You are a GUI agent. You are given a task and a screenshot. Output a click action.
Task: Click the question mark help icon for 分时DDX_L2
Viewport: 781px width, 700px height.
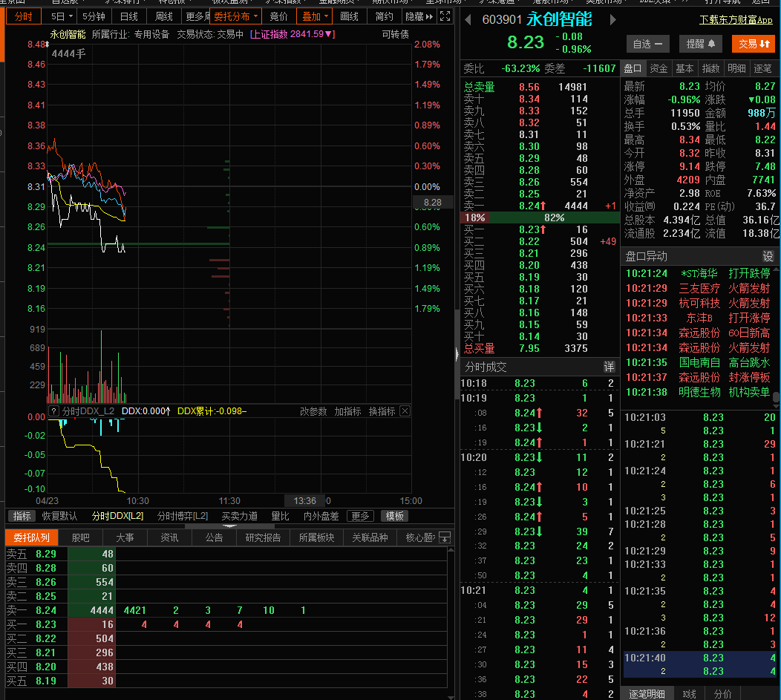[x=54, y=411]
